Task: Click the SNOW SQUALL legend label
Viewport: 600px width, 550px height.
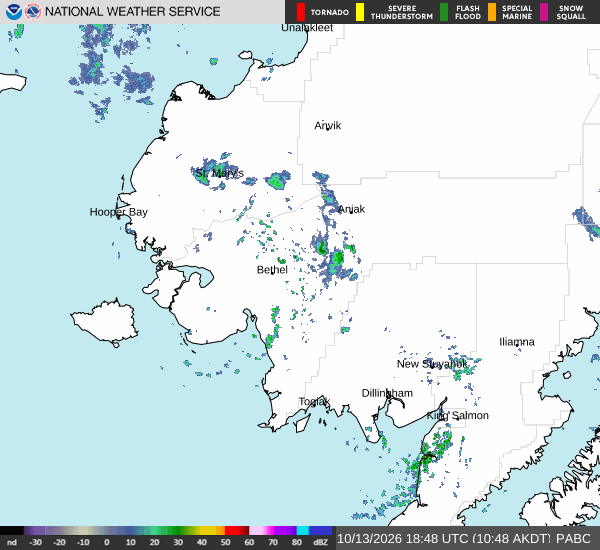Action: click(x=571, y=12)
